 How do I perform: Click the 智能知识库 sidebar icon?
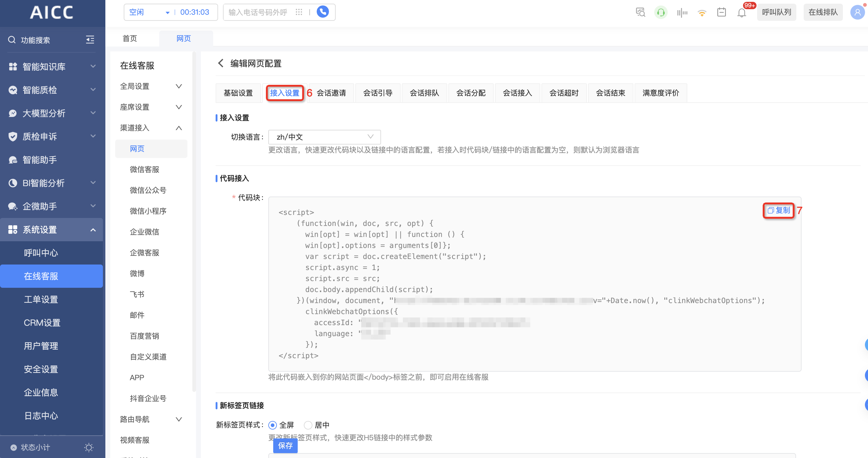pos(13,67)
